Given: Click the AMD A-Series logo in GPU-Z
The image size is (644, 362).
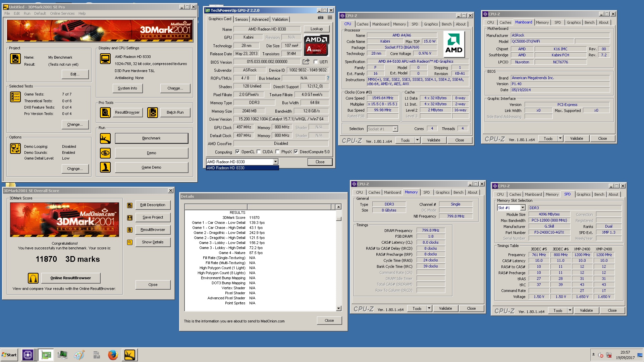Looking at the screenshot, I should [x=316, y=45].
